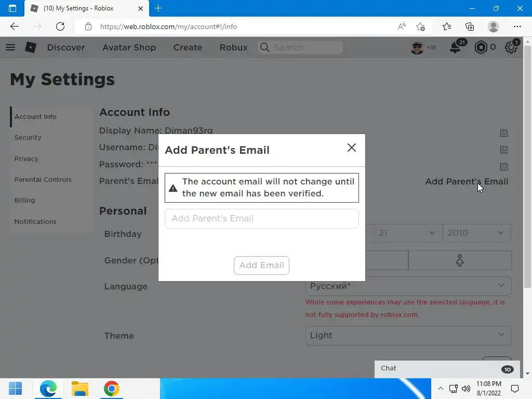Select the female gender option
Image resolution: width=532 pixels, height=399 pixels.
[460, 261]
